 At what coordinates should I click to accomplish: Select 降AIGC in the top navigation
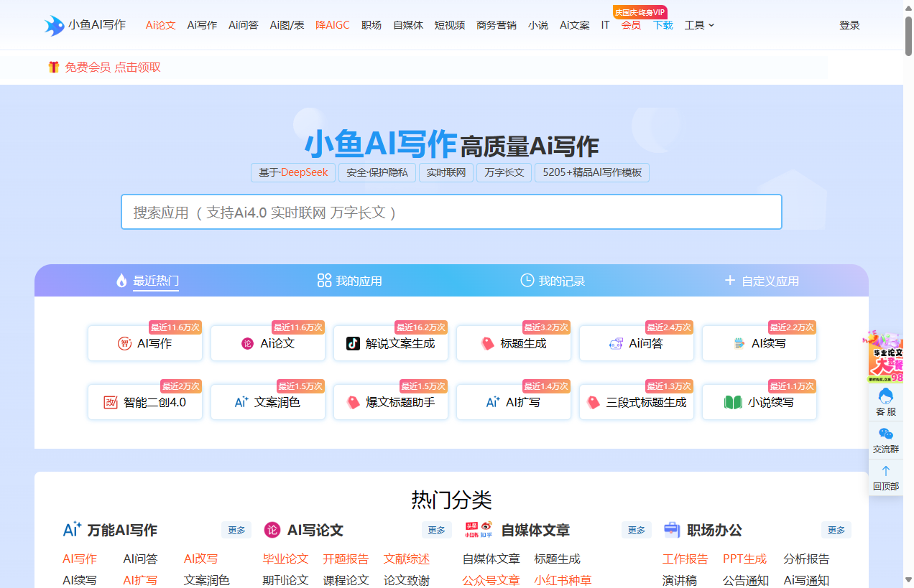click(x=333, y=25)
